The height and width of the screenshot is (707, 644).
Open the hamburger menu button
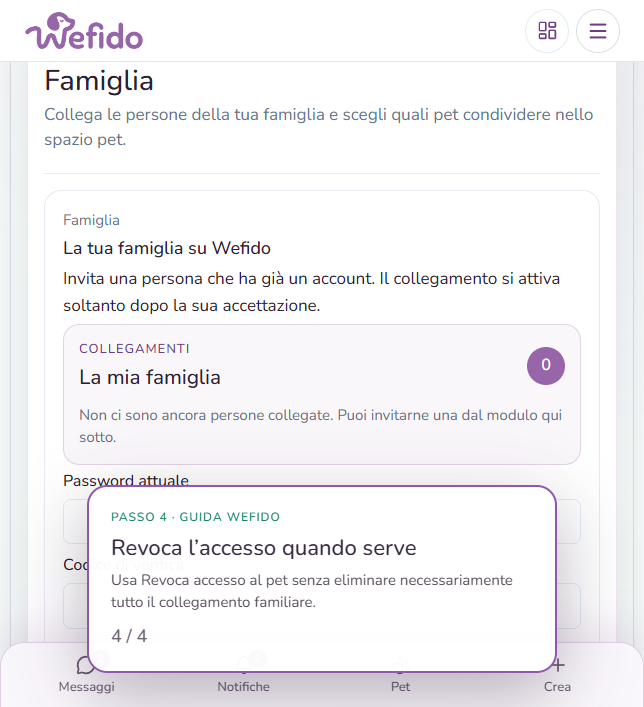pyautogui.click(x=598, y=31)
